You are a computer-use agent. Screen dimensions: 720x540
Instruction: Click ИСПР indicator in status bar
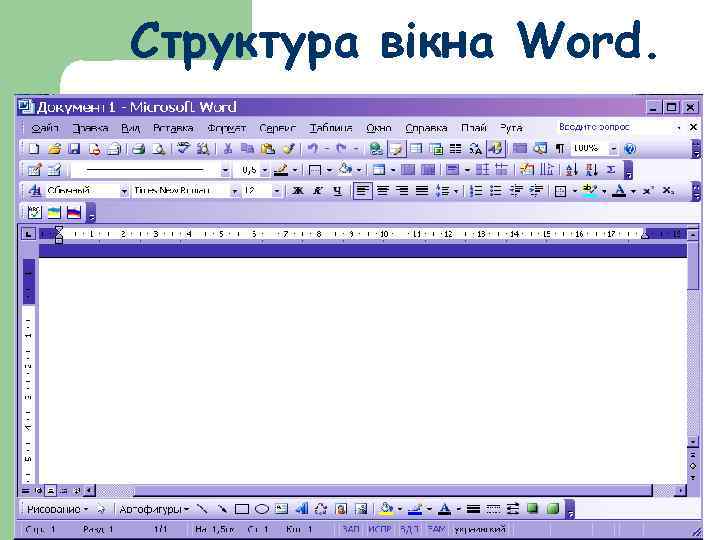[x=379, y=529]
